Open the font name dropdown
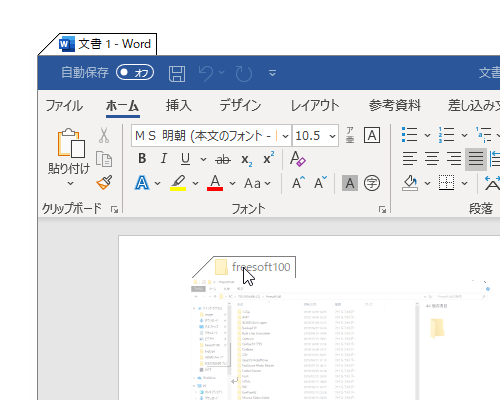This screenshot has height=400, width=500. tap(285, 136)
